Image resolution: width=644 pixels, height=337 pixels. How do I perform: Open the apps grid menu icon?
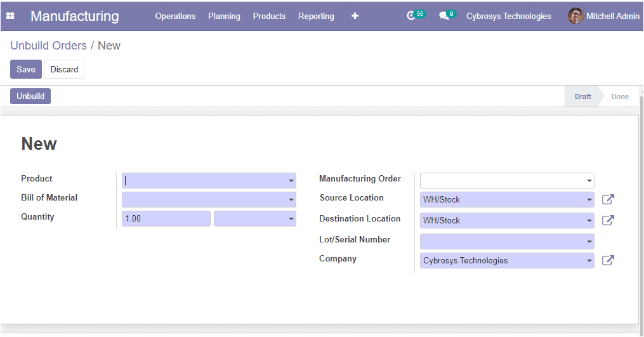coord(10,16)
